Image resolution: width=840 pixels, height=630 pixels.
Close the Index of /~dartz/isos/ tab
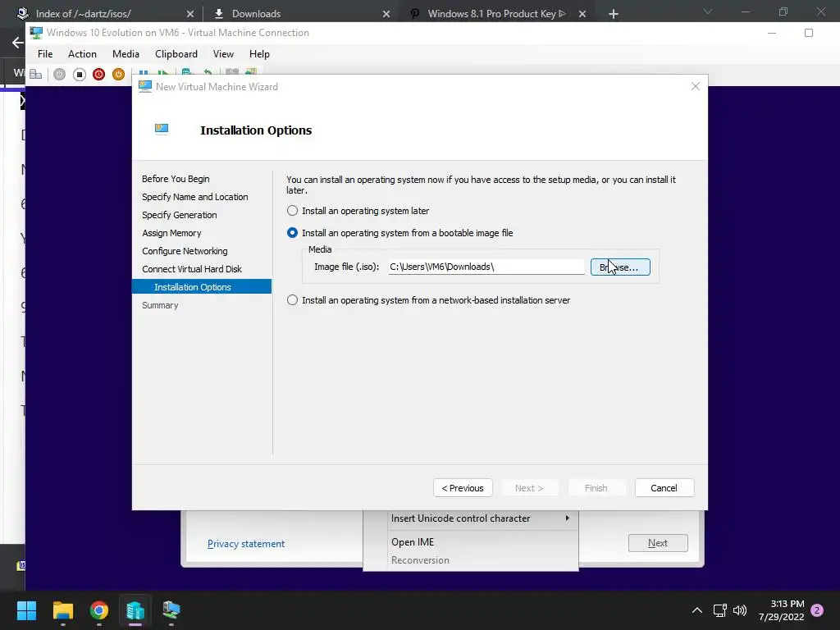(x=190, y=14)
